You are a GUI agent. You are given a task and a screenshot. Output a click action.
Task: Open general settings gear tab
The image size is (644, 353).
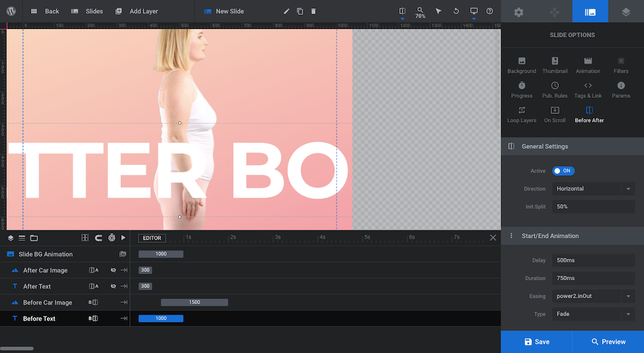(518, 12)
